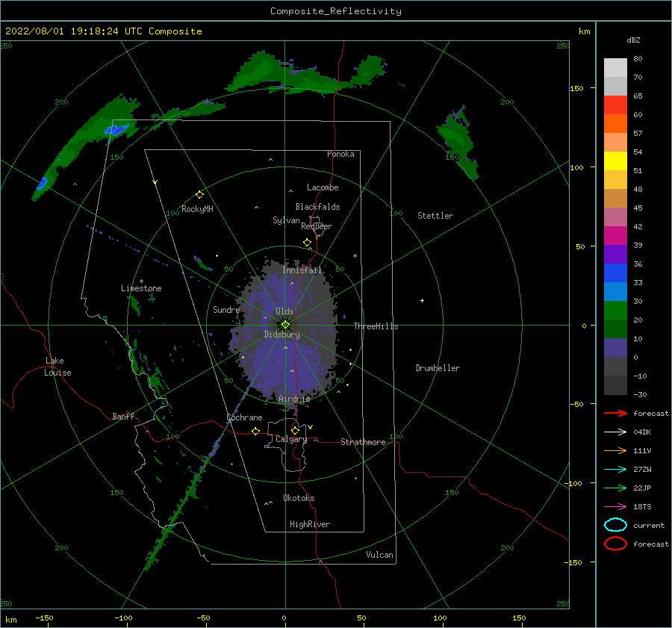The width and height of the screenshot is (672, 628).
Task: Select the bright green swatch between 30 and 20 dBZ
Action: click(615, 311)
